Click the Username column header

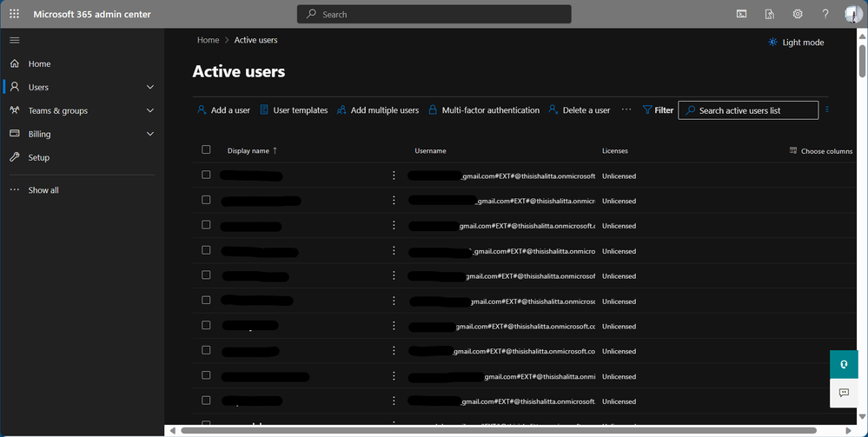[x=430, y=150]
